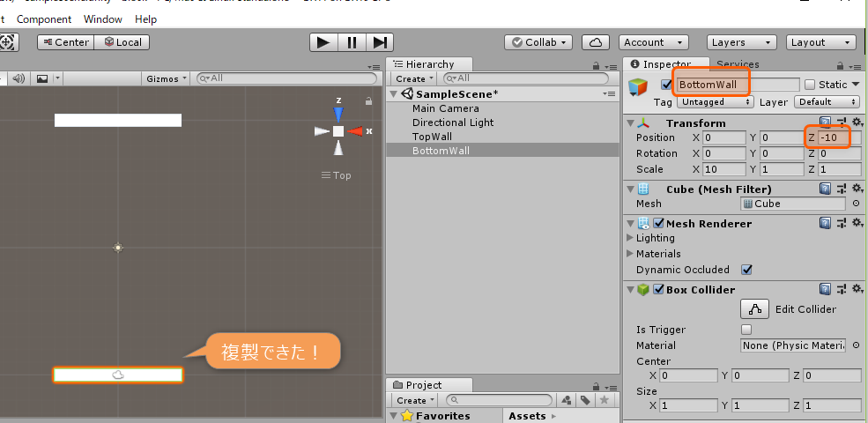Toggle the Static checkbox
Viewport: 868px width, 423px height.
[810, 85]
